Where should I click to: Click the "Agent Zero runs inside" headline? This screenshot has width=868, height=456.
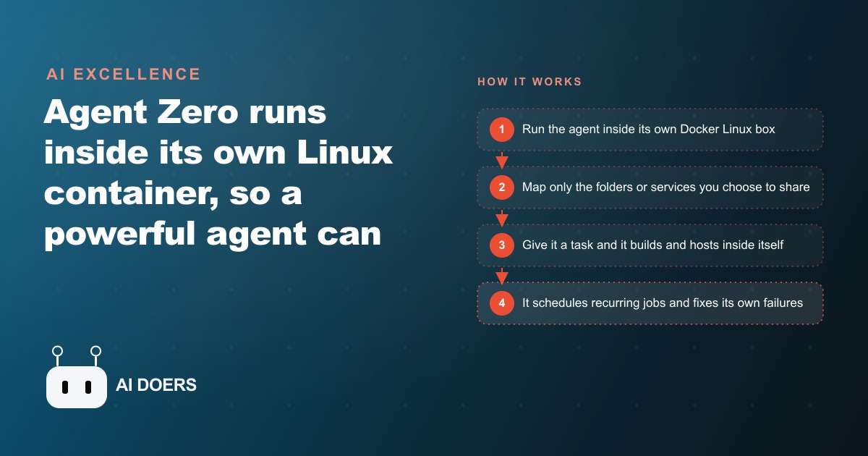click(218, 174)
